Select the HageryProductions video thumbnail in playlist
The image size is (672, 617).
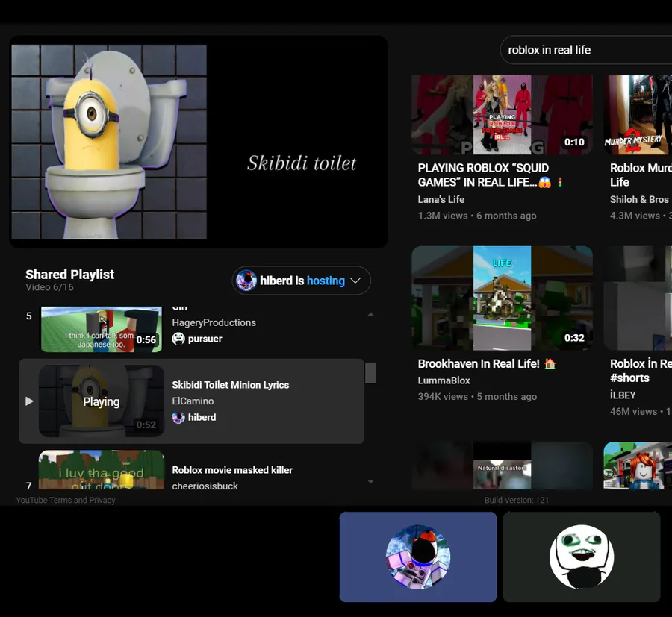tap(102, 329)
